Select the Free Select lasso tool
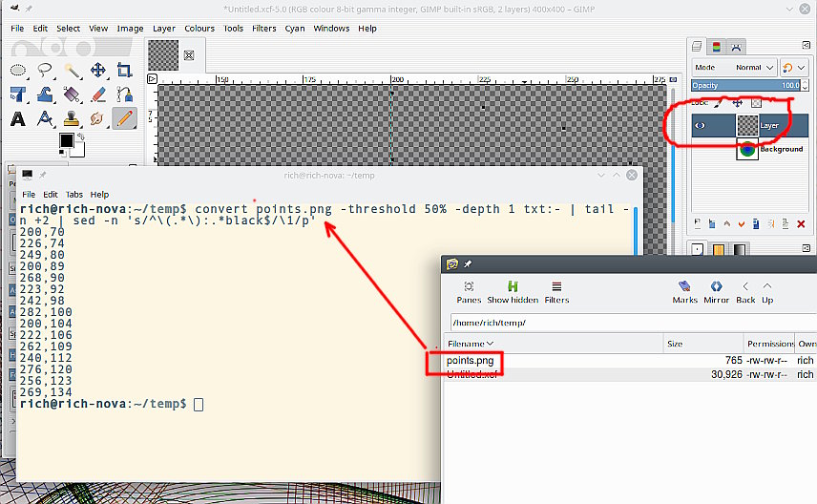Screen dimensions: 817x504 45,70
